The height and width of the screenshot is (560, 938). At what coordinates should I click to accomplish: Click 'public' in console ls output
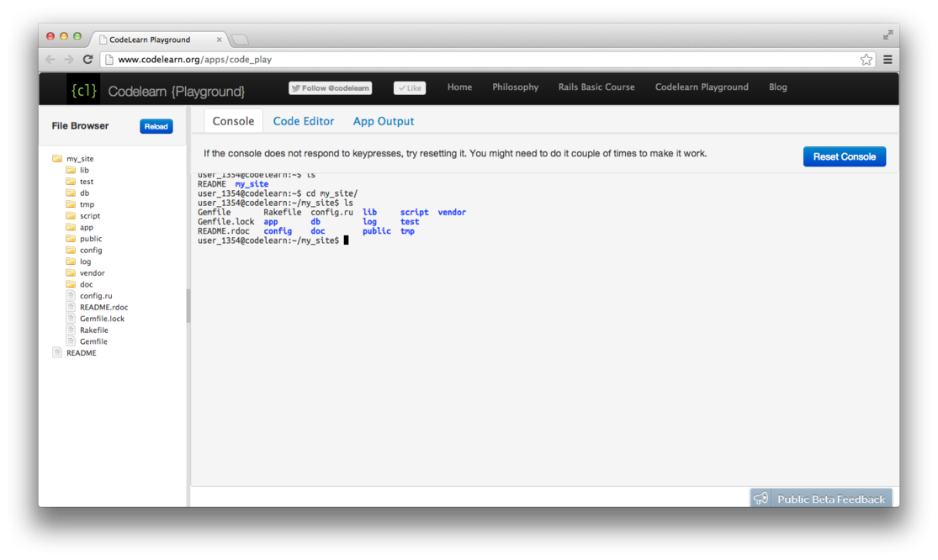(376, 231)
